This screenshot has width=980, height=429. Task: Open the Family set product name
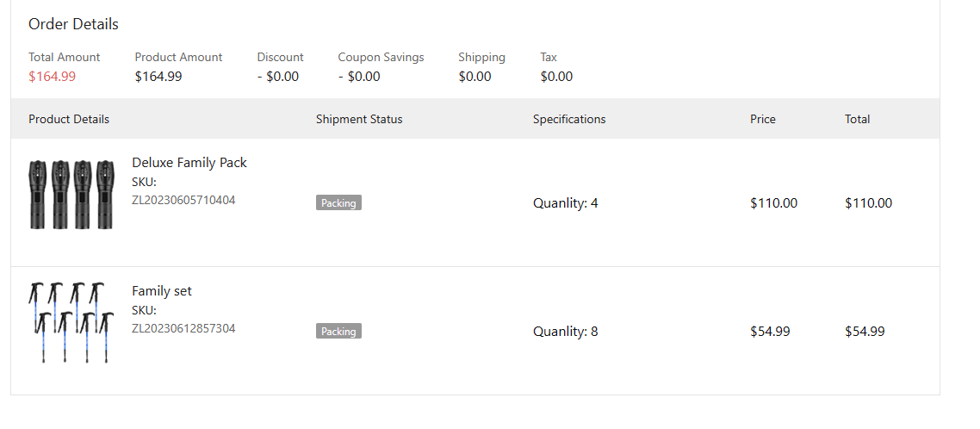(162, 291)
